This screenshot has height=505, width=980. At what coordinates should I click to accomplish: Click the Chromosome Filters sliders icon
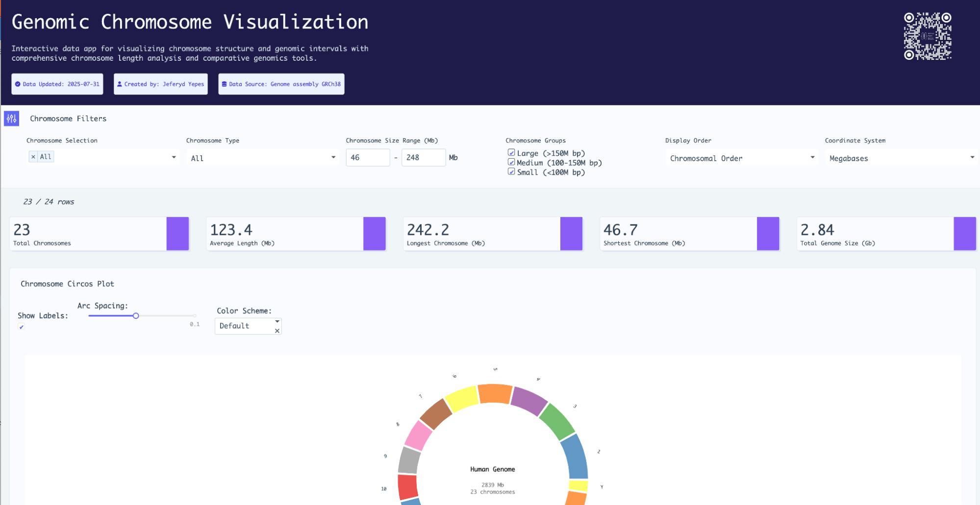[x=11, y=119]
